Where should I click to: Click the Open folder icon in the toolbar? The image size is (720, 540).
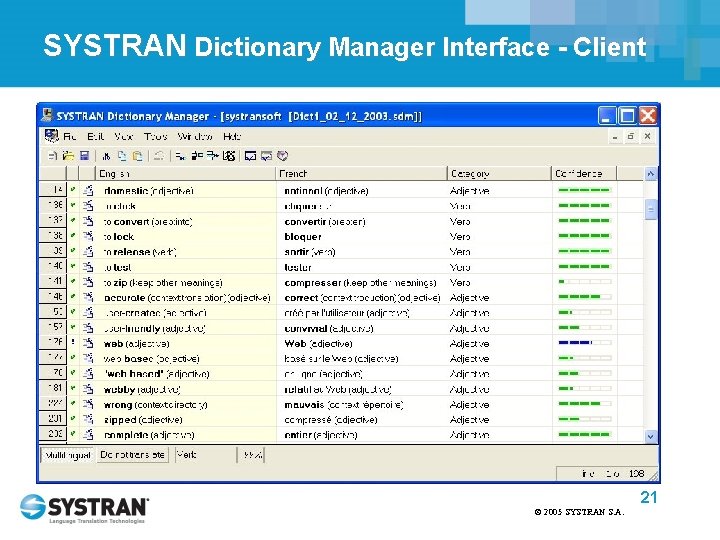(69, 156)
